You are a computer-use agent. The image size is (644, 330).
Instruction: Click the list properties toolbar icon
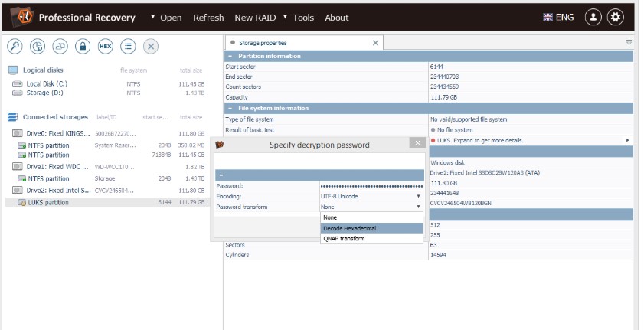click(128, 47)
